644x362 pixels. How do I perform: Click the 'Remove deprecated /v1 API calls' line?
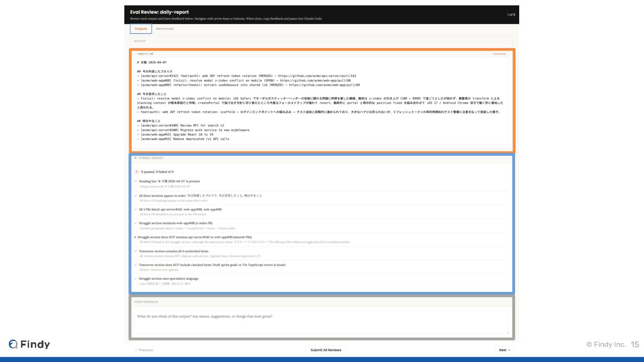coord(183,139)
